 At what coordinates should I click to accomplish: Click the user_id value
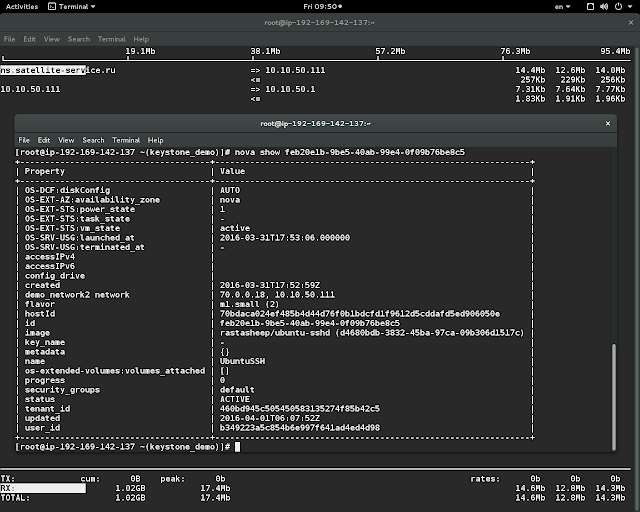click(x=300, y=428)
